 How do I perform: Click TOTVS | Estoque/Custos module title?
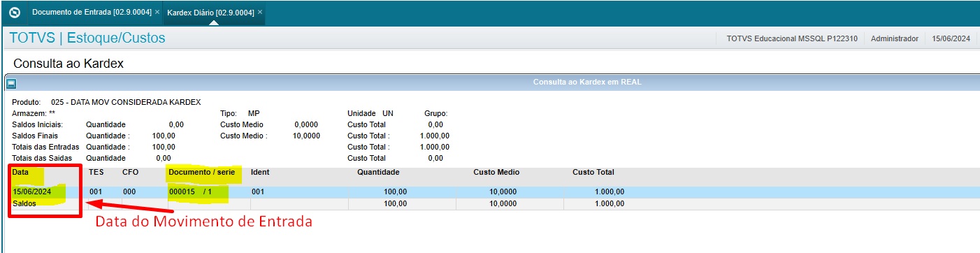(87, 38)
